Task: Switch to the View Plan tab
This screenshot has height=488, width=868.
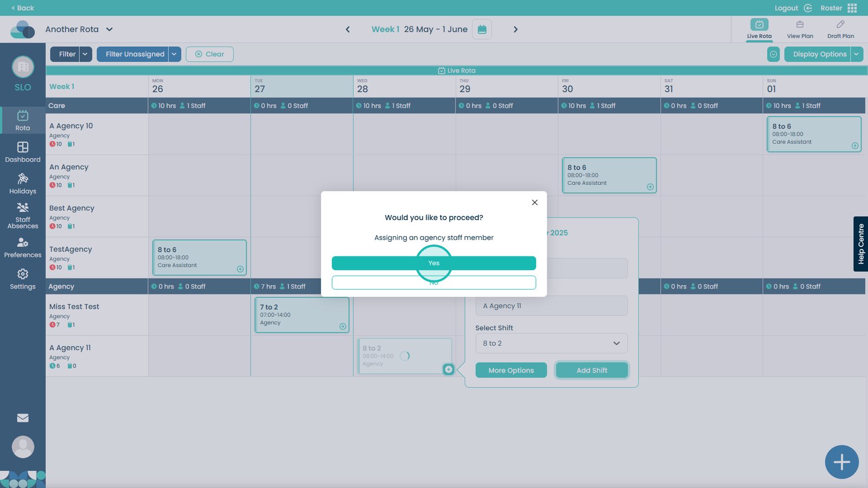Action: pyautogui.click(x=800, y=29)
